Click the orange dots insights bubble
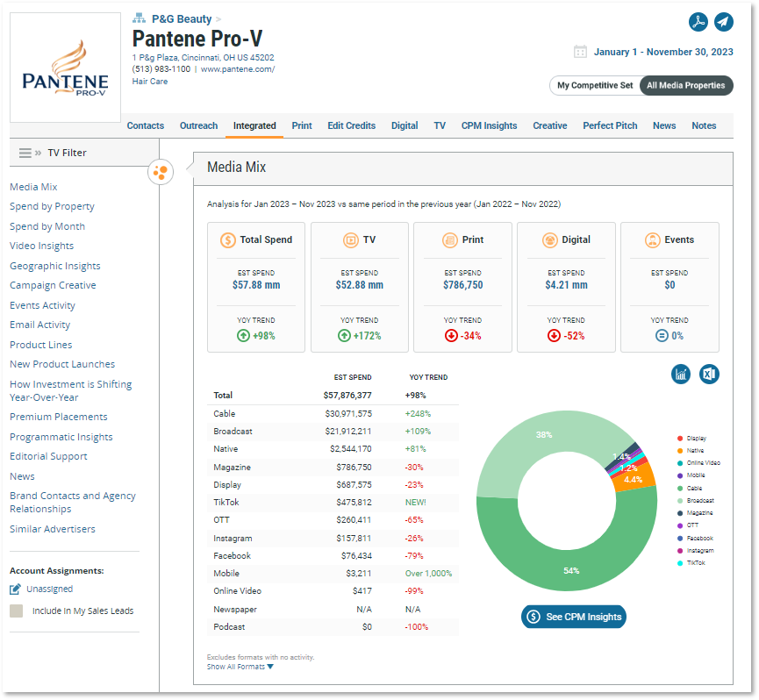This screenshot has height=700, width=759. 161,172
